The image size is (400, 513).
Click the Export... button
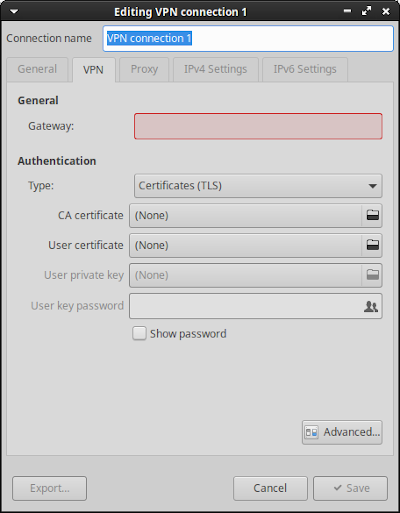(49, 488)
